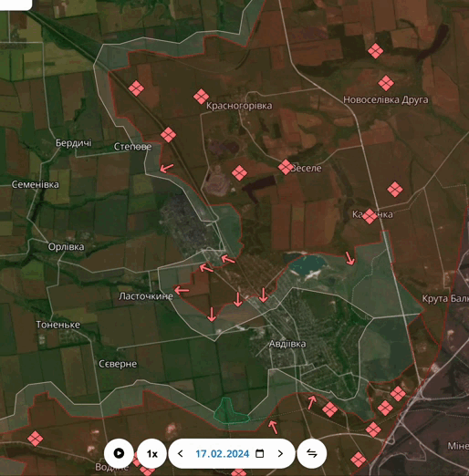Viewport: 469px width, 476px height.
Task: Click the unit marker above Новоселівка Друга label
Action: click(386, 83)
